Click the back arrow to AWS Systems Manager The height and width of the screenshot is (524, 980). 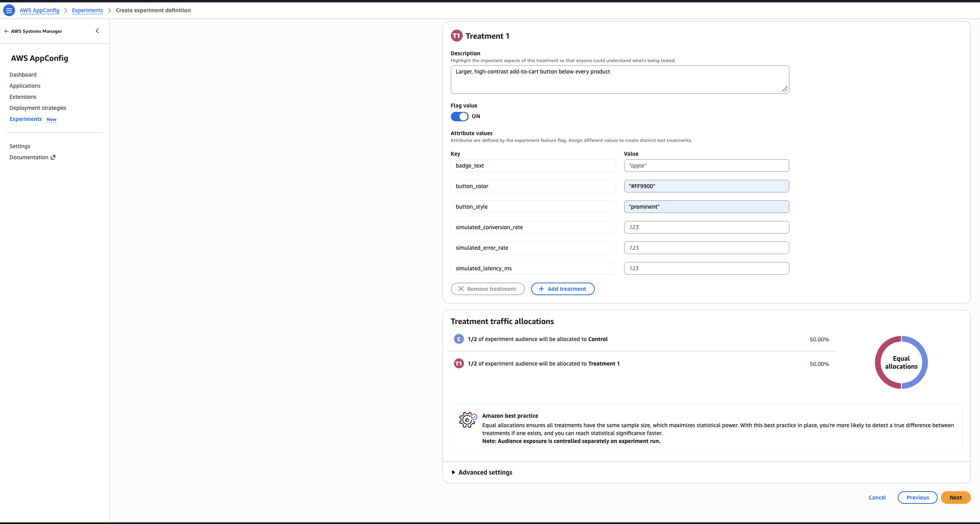6,31
